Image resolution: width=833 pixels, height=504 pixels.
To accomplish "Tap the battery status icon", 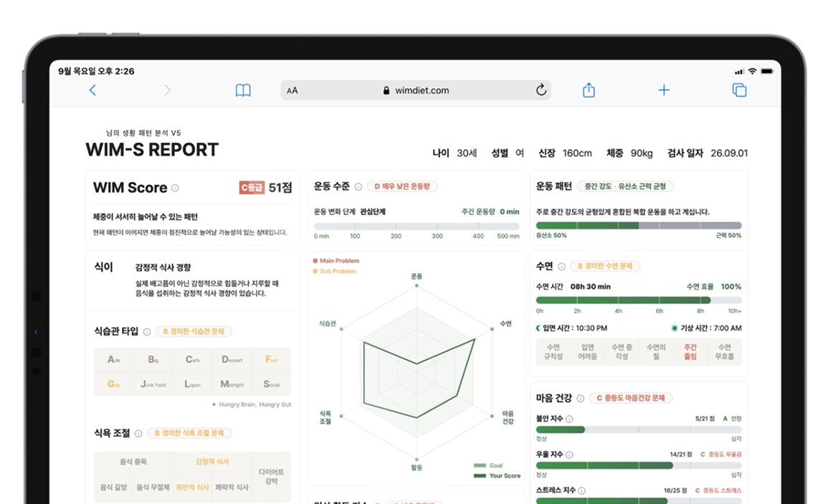I will tap(767, 71).
